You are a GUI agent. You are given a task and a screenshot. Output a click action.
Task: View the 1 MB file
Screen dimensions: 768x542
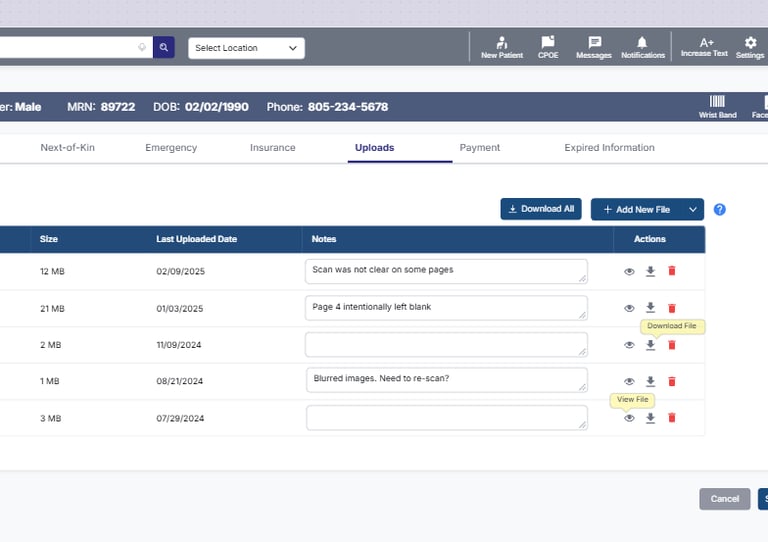point(629,381)
